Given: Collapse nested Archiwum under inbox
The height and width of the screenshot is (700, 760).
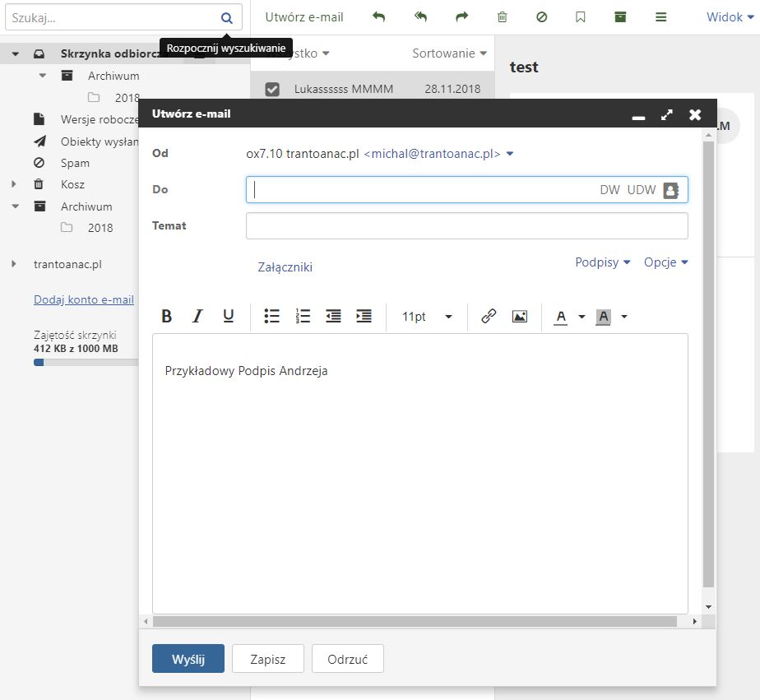Looking at the screenshot, I should tap(43, 76).
